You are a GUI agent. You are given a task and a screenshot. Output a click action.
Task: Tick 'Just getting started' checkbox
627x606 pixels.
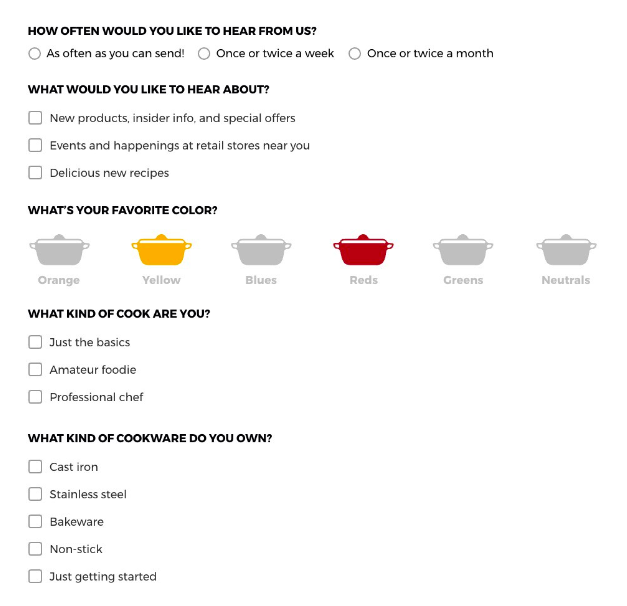(x=35, y=576)
